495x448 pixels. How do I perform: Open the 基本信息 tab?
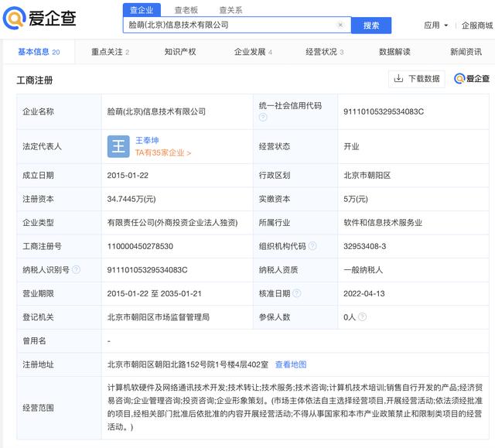coord(39,52)
